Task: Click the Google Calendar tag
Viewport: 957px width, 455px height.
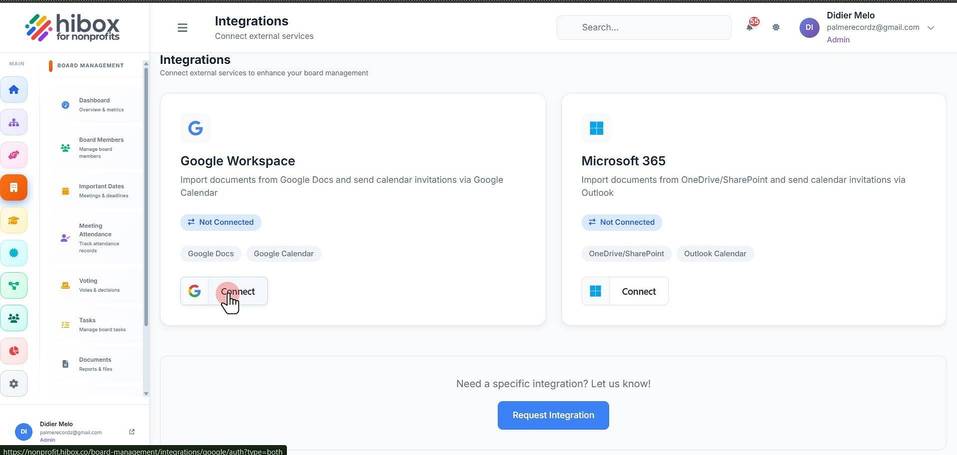Action: 284,253
